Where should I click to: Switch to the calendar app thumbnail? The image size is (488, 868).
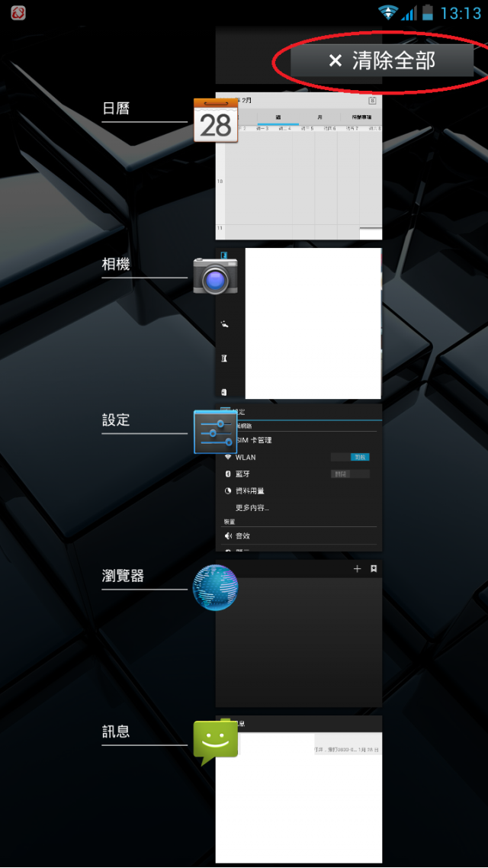pyautogui.click(x=299, y=166)
